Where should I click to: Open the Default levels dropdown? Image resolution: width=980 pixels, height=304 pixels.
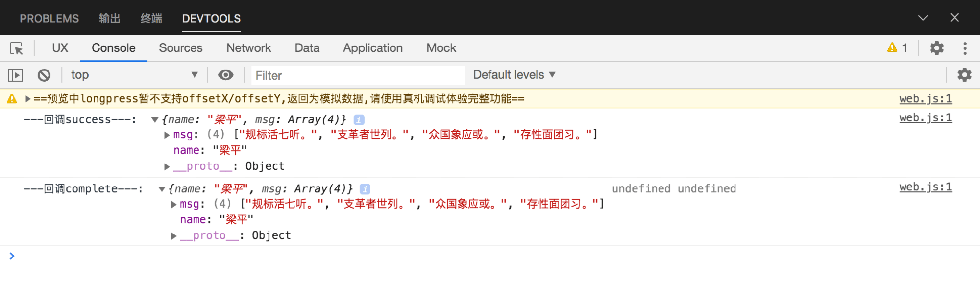[514, 75]
